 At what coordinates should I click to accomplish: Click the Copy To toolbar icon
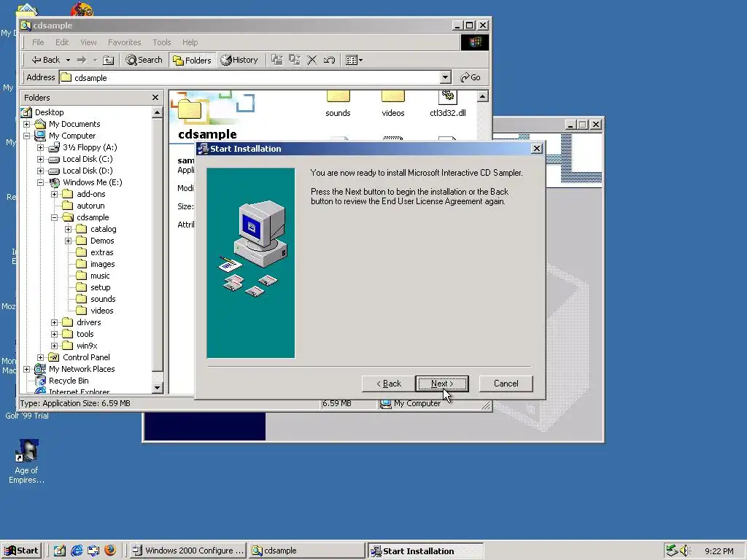(295, 60)
